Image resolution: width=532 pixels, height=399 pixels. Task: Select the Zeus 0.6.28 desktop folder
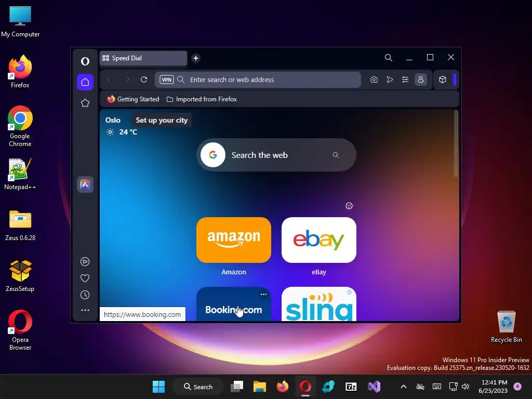[20, 225]
